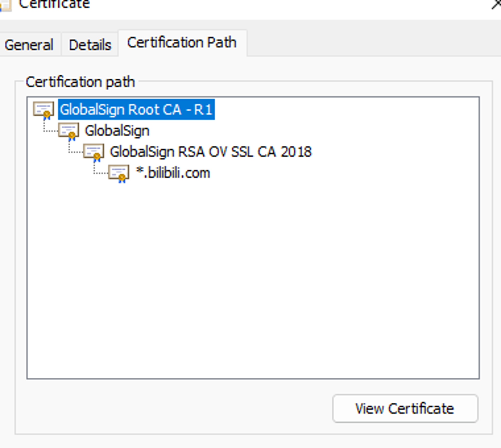This screenshot has height=448, width=501.
Task: Click the certificate icon beside GlobalSign
Action: pyautogui.click(x=69, y=131)
